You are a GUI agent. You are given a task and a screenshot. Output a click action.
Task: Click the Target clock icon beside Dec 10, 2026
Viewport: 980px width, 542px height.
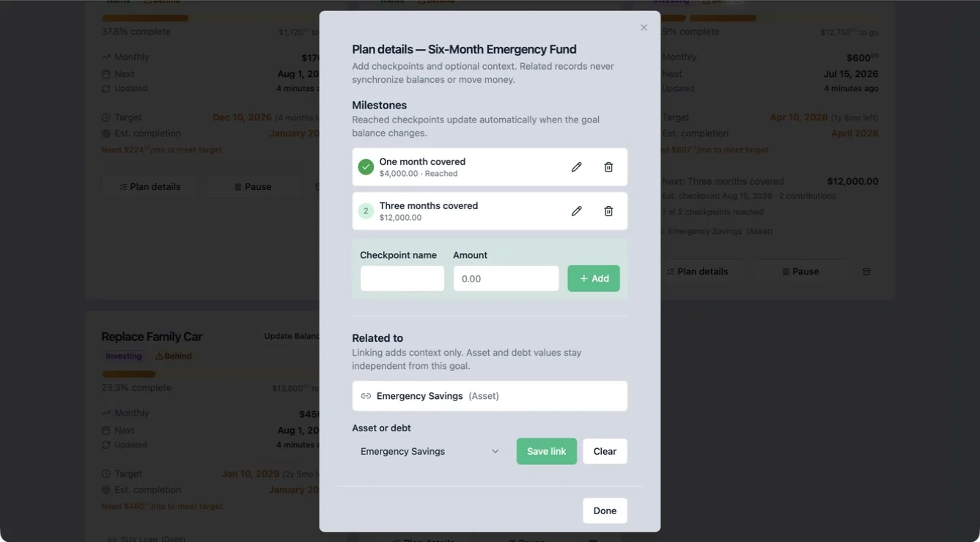click(106, 117)
